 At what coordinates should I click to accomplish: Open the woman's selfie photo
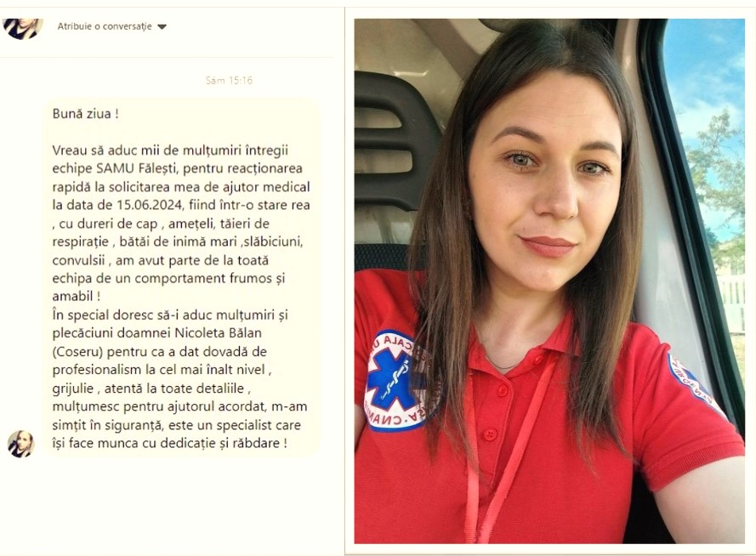pyautogui.click(x=549, y=281)
